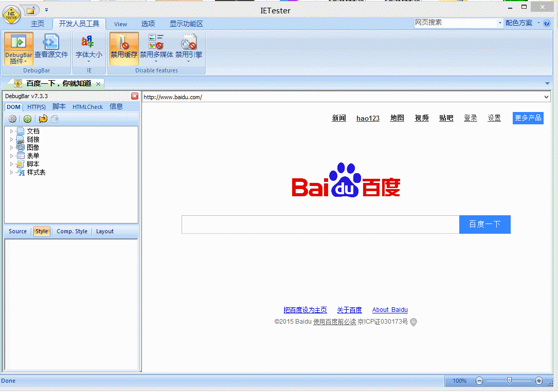Click the DebugBar gear settings icon

(x=12, y=119)
